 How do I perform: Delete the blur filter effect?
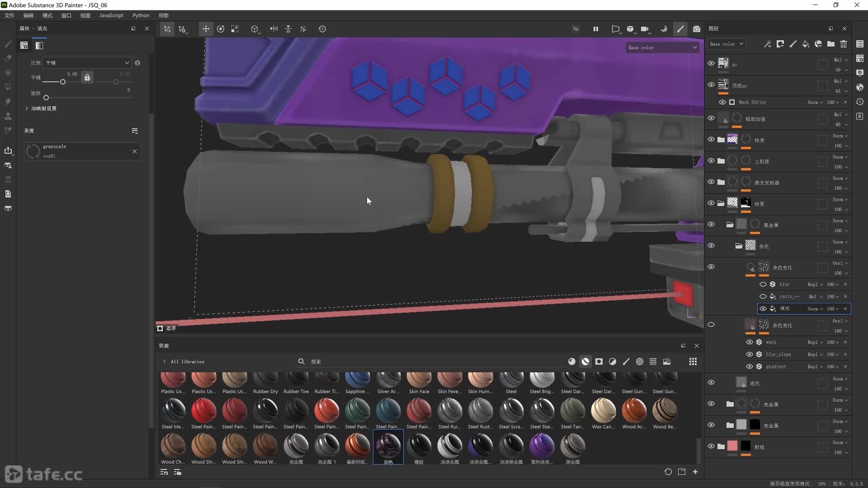coord(845,284)
